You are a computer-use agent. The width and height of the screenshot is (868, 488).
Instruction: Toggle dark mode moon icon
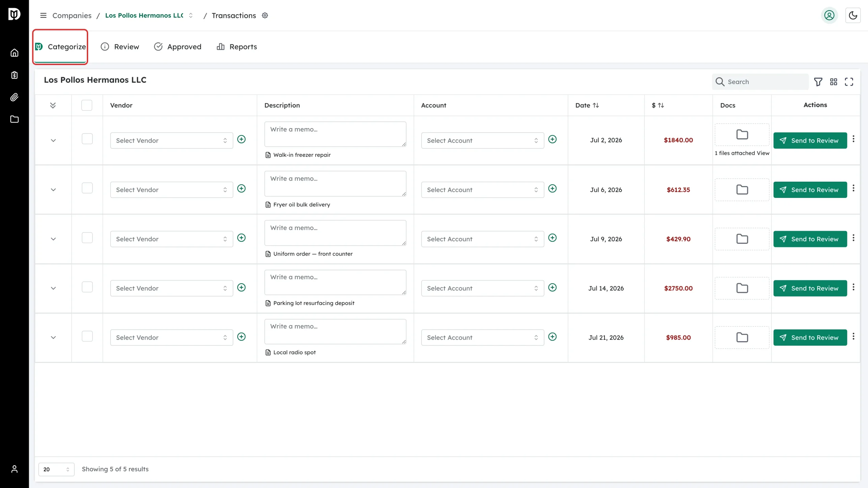853,15
